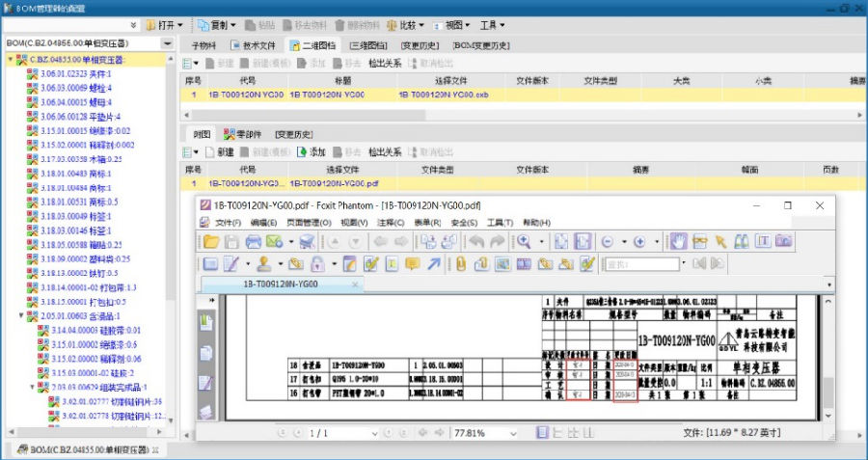The width and height of the screenshot is (868, 460).
Task: Click the blue arrow annotation tool
Action: tap(435, 263)
